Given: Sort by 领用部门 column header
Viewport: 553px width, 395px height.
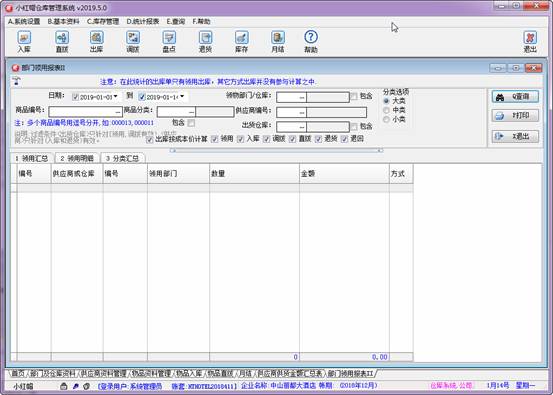Looking at the screenshot, I should click(x=178, y=174).
